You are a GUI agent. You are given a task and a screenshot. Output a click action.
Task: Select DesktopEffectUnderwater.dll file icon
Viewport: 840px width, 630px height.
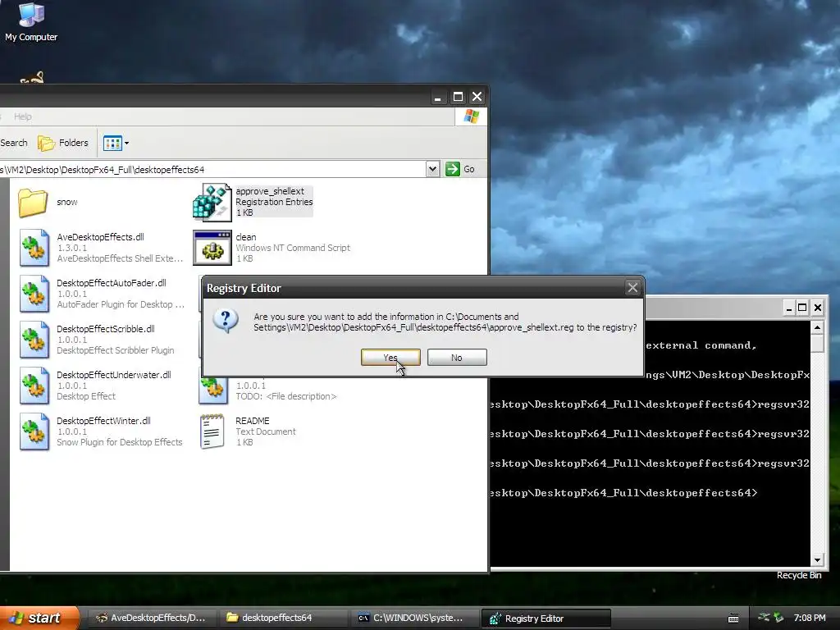(x=34, y=386)
